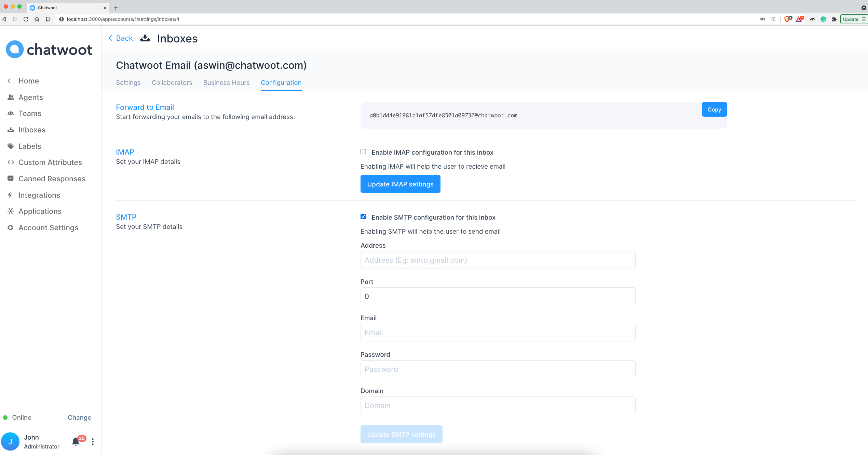Open notifications bell with 25 badge
This screenshot has width=868, height=455.
[x=76, y=442]
